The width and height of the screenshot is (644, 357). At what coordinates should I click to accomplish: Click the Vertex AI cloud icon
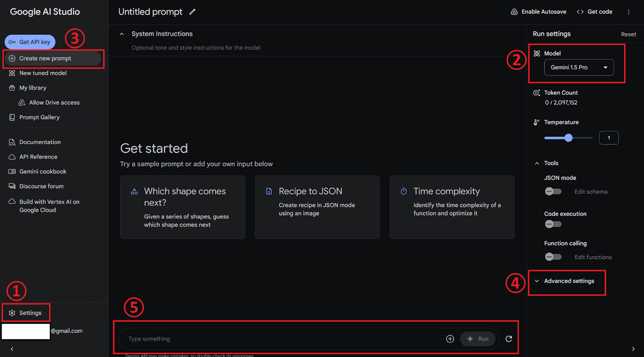pyautogui.click(x=12, y=202)
